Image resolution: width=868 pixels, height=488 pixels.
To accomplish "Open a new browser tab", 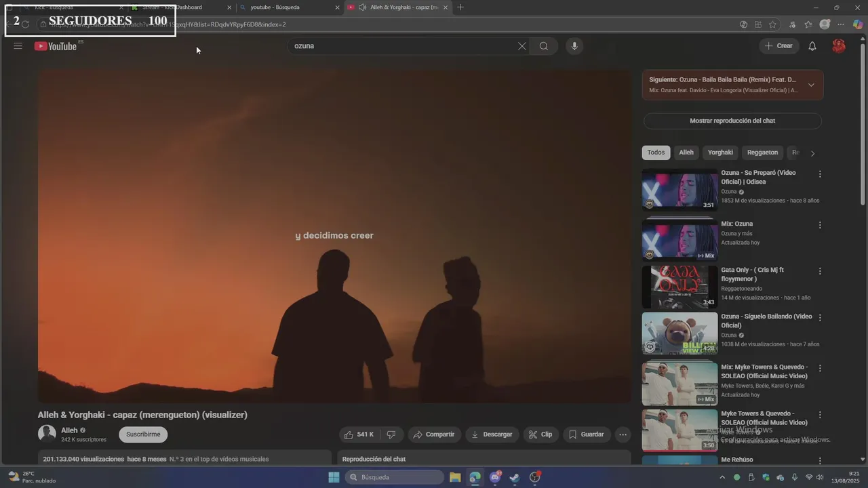I will (460, 7).
